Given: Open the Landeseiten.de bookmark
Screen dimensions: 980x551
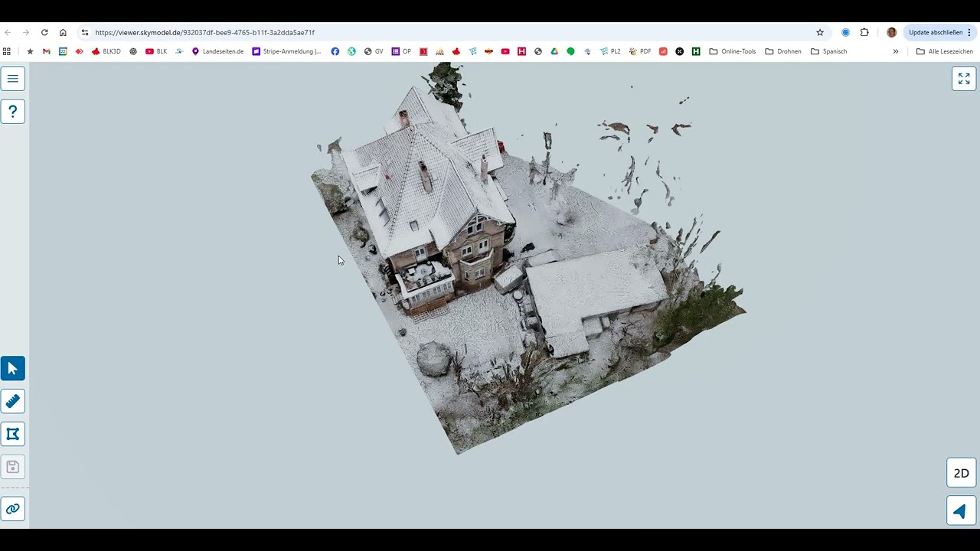Looking at the screenshot, I should (217, 51).
